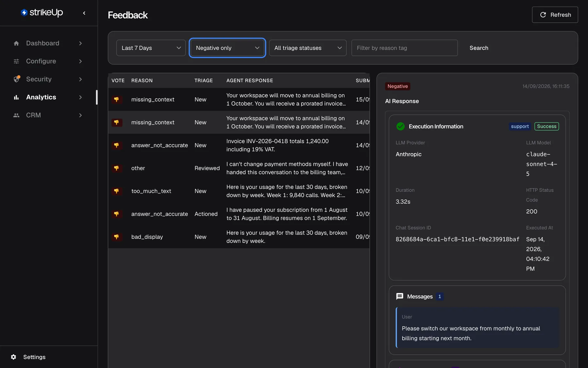Click thumbs-down icon on too_much_text row
Screen dimensions: 588x368
(x=117, y=191)
